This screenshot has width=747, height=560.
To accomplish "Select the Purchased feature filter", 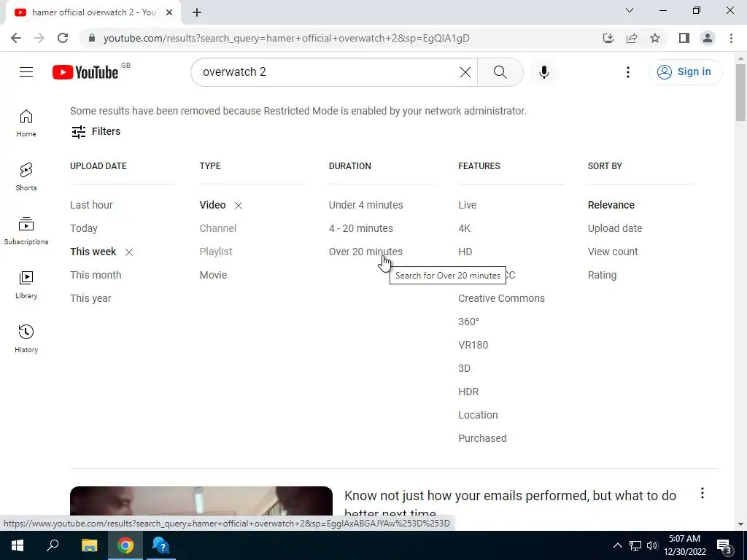I will [x=482, y=438].
